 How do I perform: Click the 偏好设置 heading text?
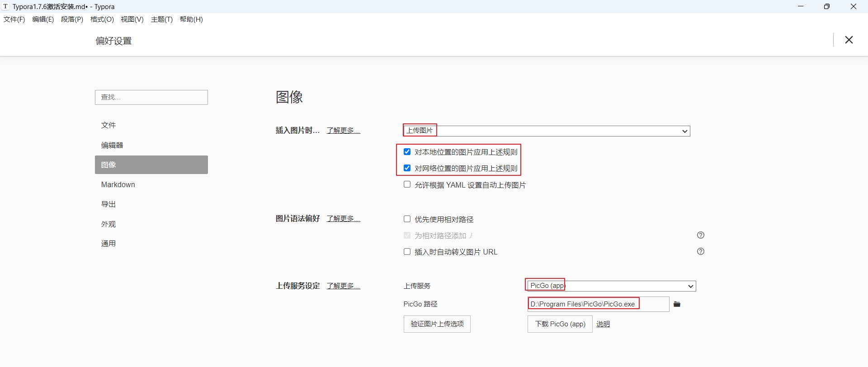113,41
